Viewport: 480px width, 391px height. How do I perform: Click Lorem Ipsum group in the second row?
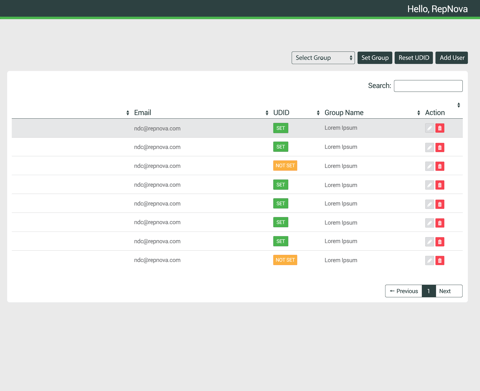point(341,147)
